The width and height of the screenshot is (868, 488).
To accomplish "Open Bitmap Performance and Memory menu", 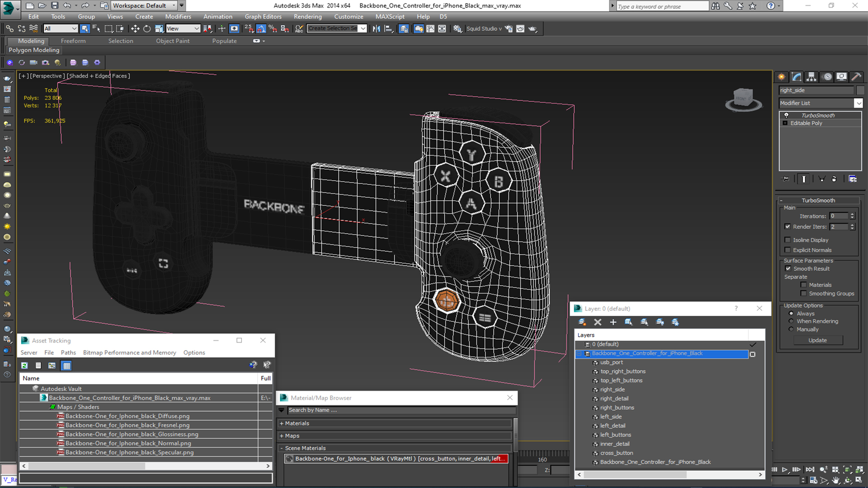I will coord(129,352).
